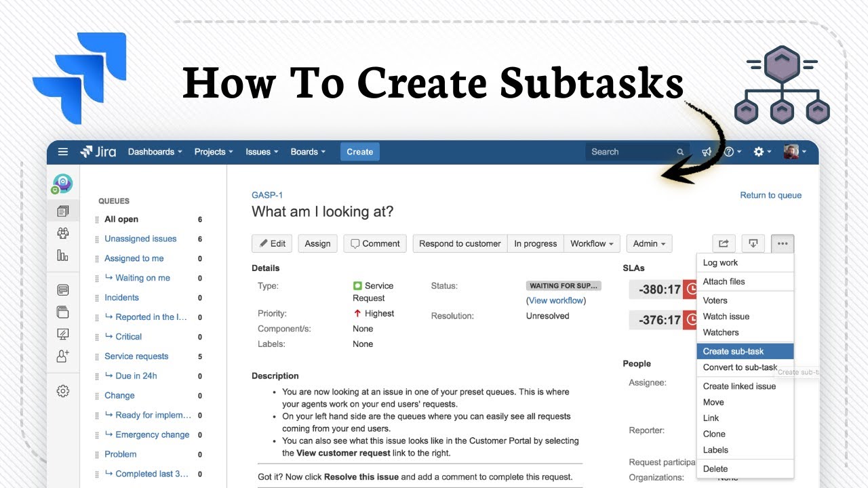This screenshot has height=488, width=868.
Task: Select Create sub-task from the menu
Action: [x=745, y=351]
